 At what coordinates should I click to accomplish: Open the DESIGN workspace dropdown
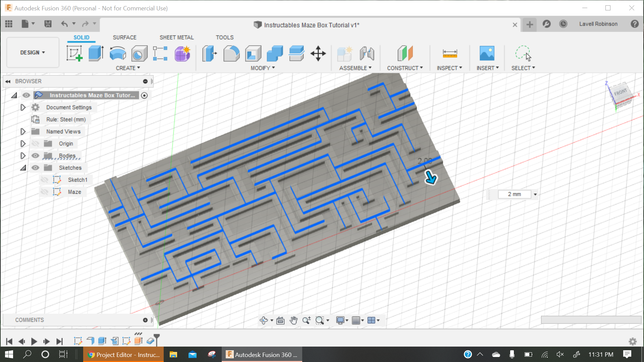[33, 53]
